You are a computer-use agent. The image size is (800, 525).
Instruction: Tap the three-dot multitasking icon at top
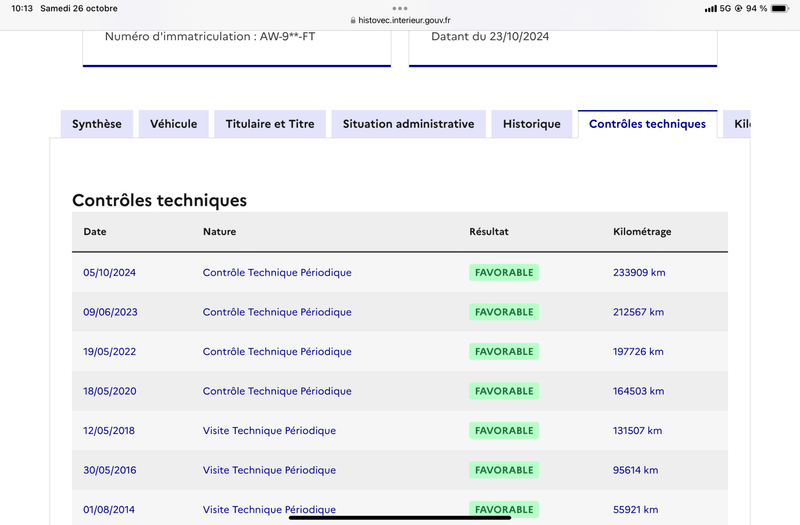[400, 8]
